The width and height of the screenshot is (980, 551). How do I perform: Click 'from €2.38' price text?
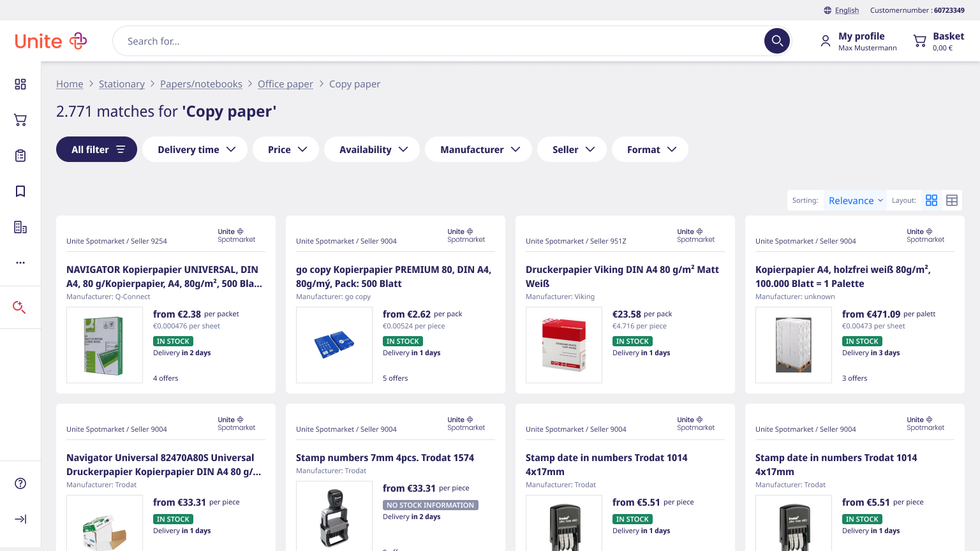click(177, 314)
